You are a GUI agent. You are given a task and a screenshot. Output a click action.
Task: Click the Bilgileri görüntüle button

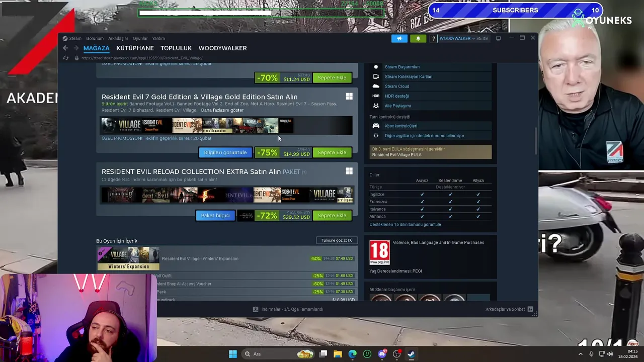pos(225,152)
